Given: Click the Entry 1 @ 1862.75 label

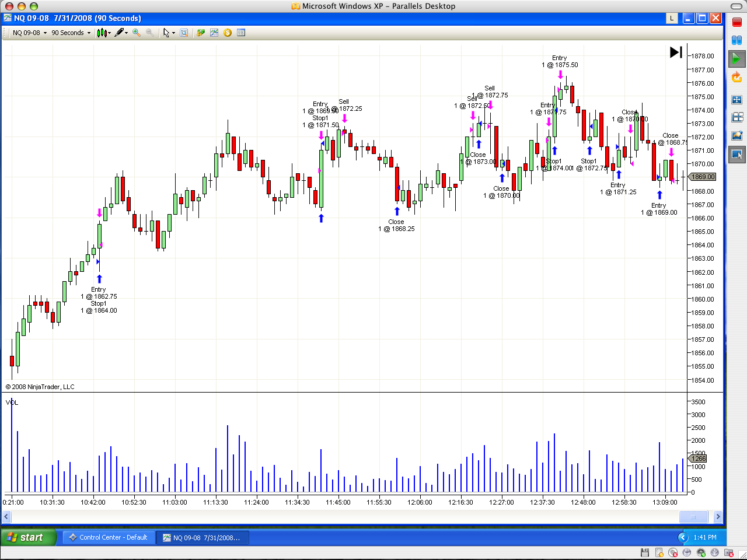Looking at the screenshot, I should tap(99, 293).
